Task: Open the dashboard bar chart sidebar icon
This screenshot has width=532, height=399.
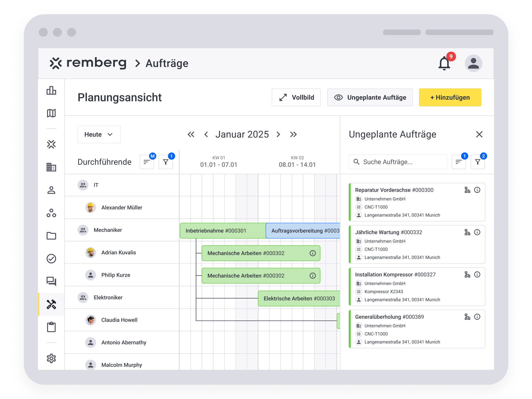Action: click(51, 91)
